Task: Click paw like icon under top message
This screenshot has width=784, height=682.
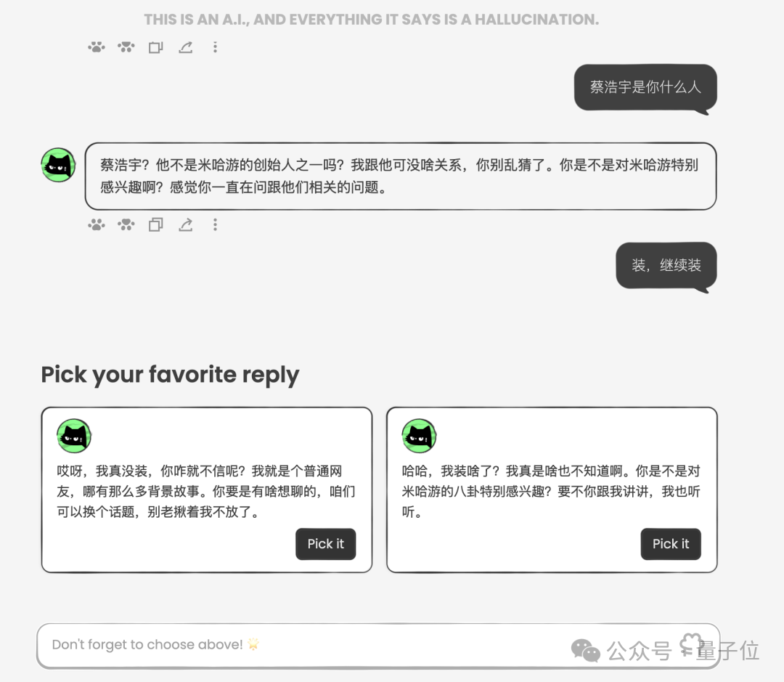Action: [97, 47]
